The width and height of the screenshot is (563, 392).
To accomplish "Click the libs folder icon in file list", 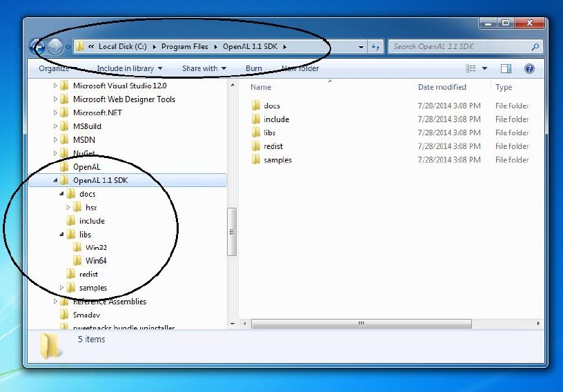I will [x=256, y=133].
